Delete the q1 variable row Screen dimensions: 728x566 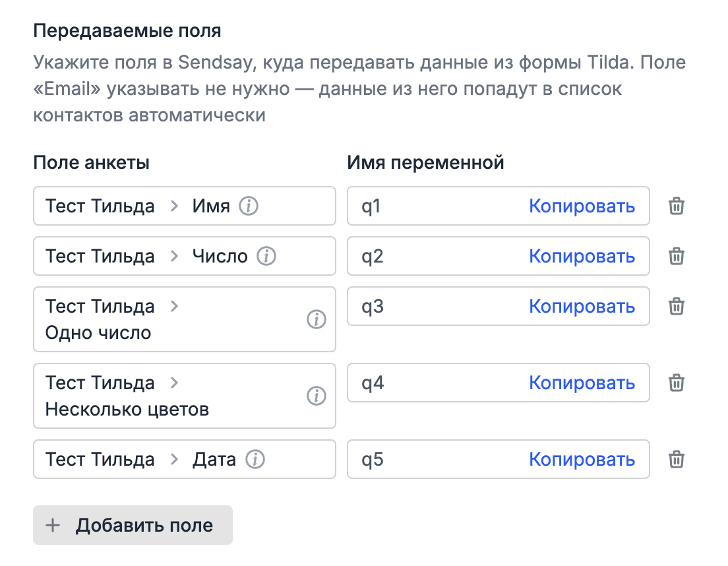click(676, 206)
